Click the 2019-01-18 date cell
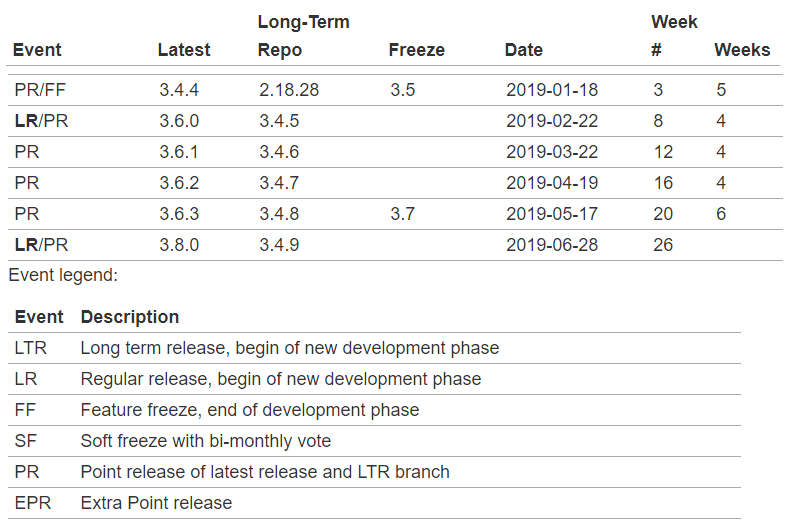 coord(552,90)
